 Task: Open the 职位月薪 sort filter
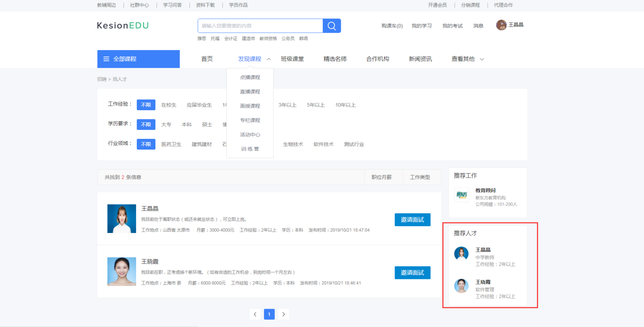click(382, 177)
